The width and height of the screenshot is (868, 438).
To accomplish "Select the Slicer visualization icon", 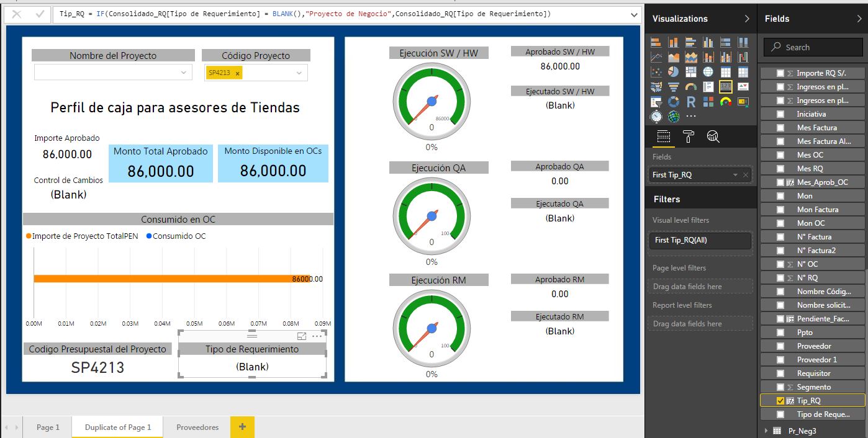I will tap(656, 102).
